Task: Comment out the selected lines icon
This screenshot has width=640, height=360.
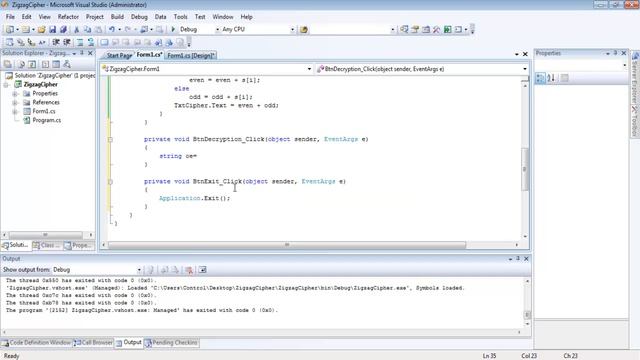Action: [x=80, y=42]
